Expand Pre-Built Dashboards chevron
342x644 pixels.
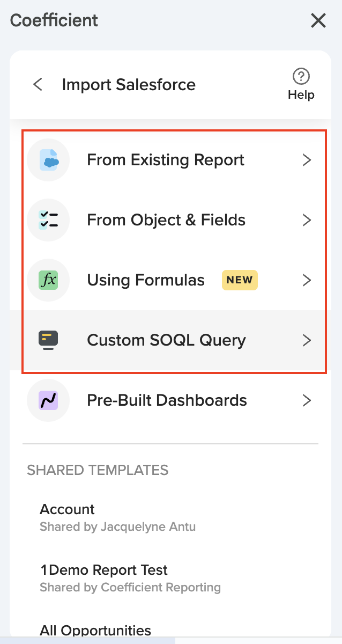[307, 400]
